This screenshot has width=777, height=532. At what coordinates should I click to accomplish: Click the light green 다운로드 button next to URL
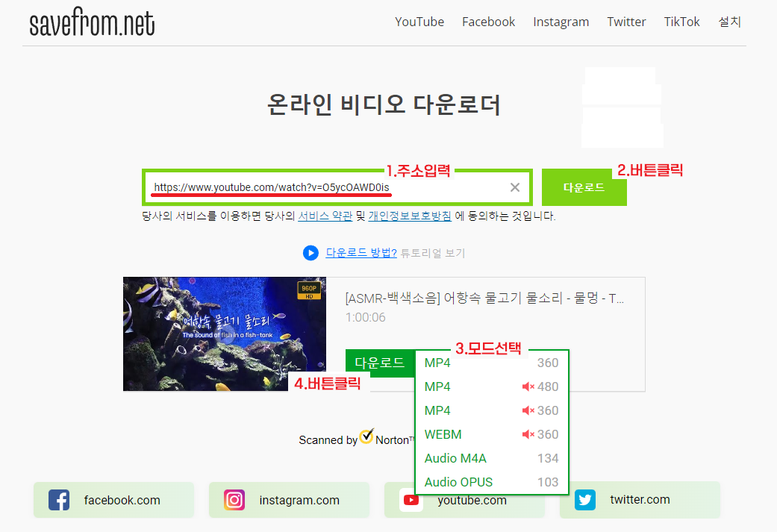[584, 187]
